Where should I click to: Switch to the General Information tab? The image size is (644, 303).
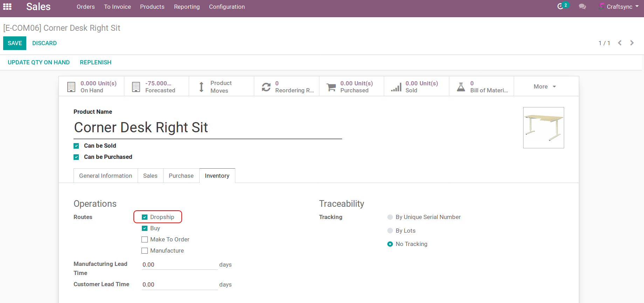pos(105,176)
